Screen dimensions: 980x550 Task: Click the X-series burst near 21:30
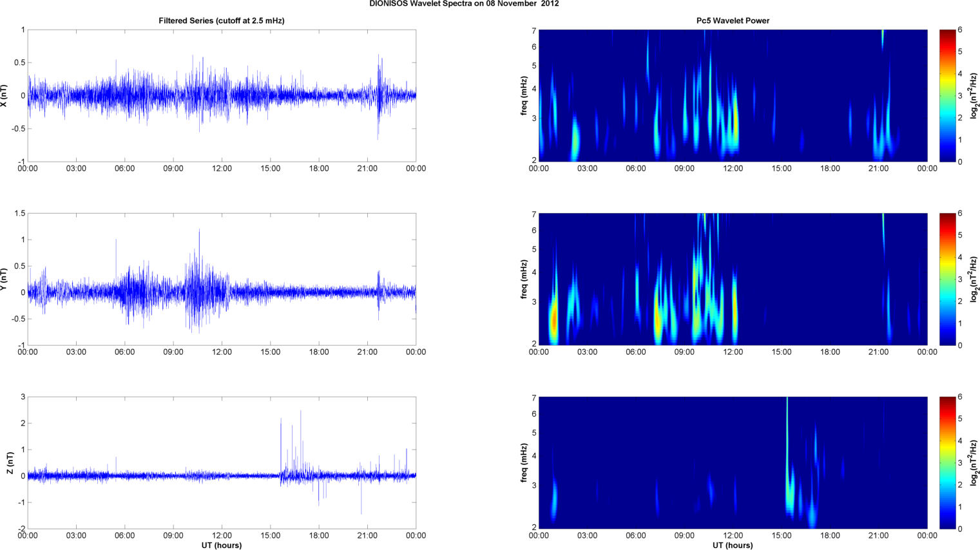point(380,98)
